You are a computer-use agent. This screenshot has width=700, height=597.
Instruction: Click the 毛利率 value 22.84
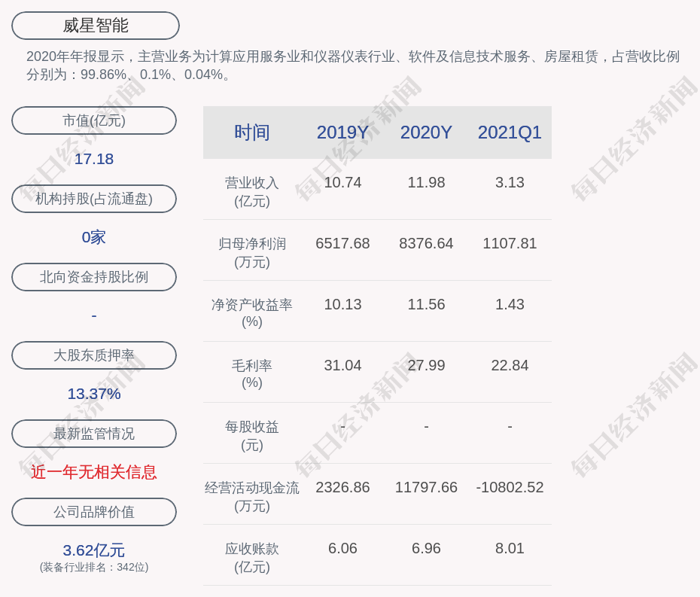pos(510,365)
